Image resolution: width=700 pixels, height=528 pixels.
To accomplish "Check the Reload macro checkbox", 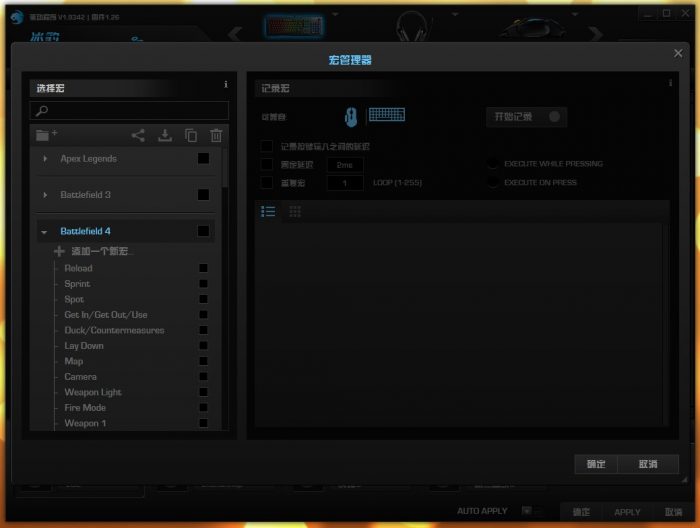I will click(204, 268).
